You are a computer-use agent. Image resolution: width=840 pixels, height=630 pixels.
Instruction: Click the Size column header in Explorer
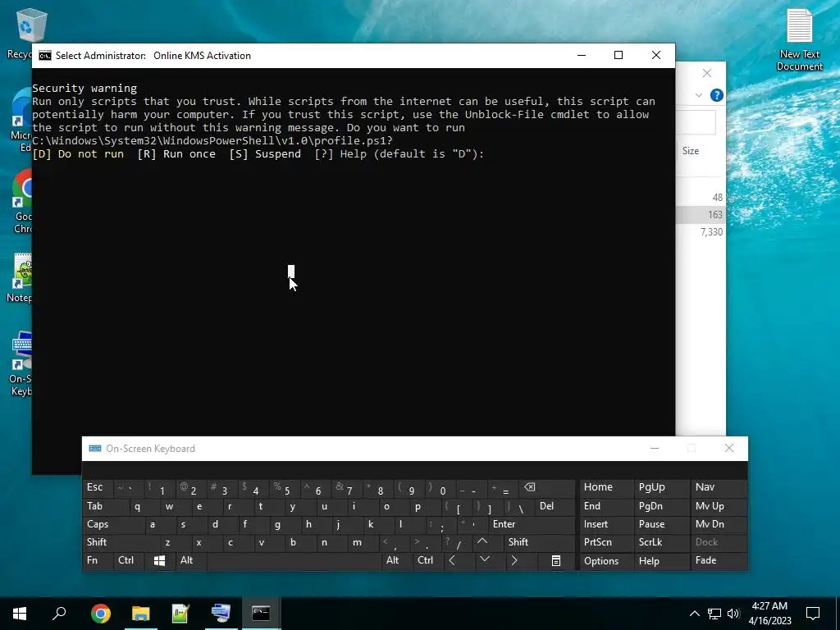tap(691, 151)
